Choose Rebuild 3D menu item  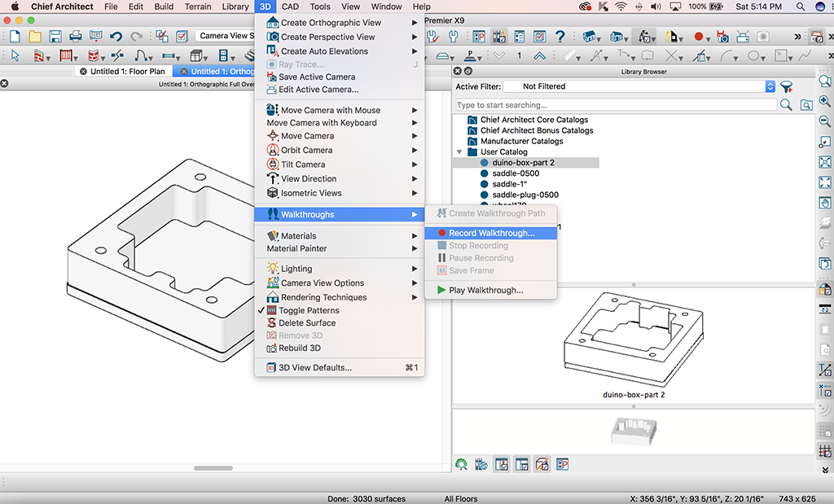click(x=340, y=348)
